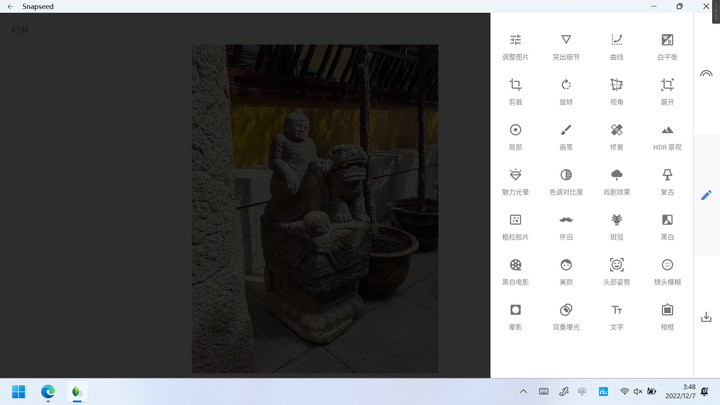The height and width of the screenshot is (405, 720).
Task: Select the Vintage (复古) filter
Action: (x=667, y=181)
